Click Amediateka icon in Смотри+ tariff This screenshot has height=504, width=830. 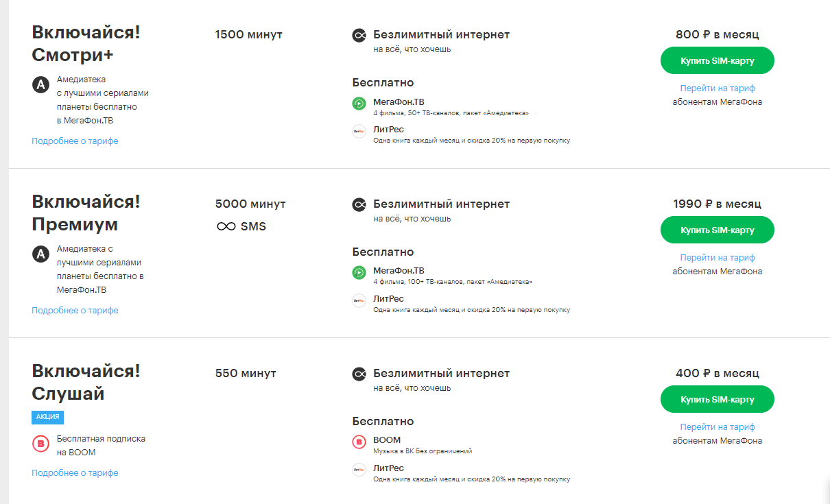tap(40, 85)
